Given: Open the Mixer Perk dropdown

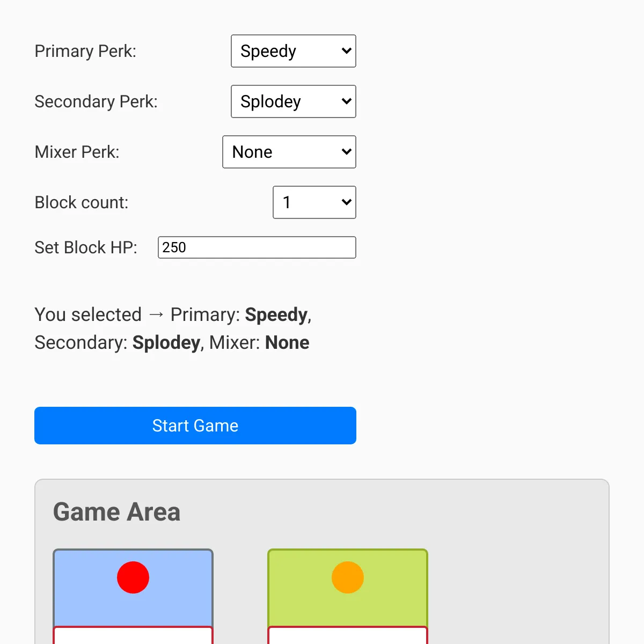Looking at the screenshot, I should (289, 152).
